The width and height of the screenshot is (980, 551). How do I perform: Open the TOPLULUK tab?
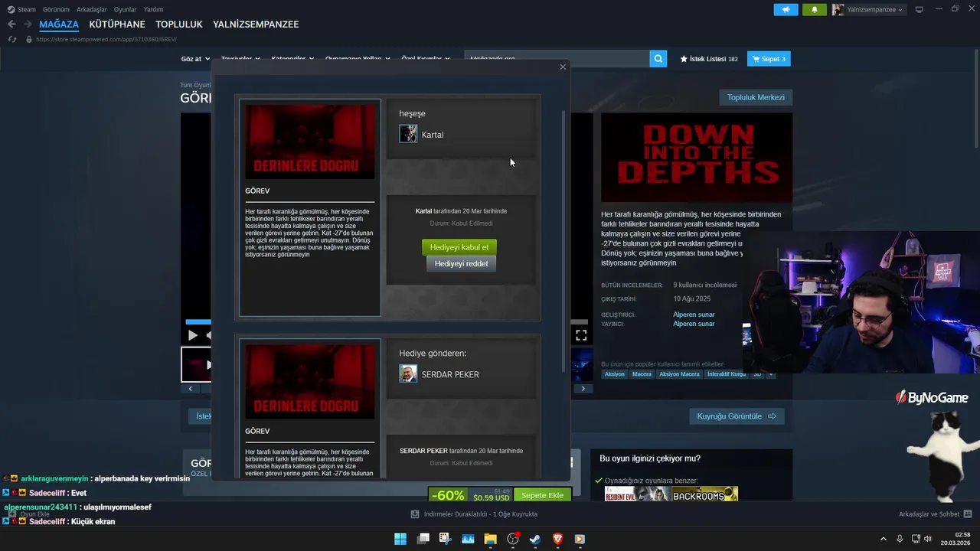pyautogui.click(x=179, y=24)
